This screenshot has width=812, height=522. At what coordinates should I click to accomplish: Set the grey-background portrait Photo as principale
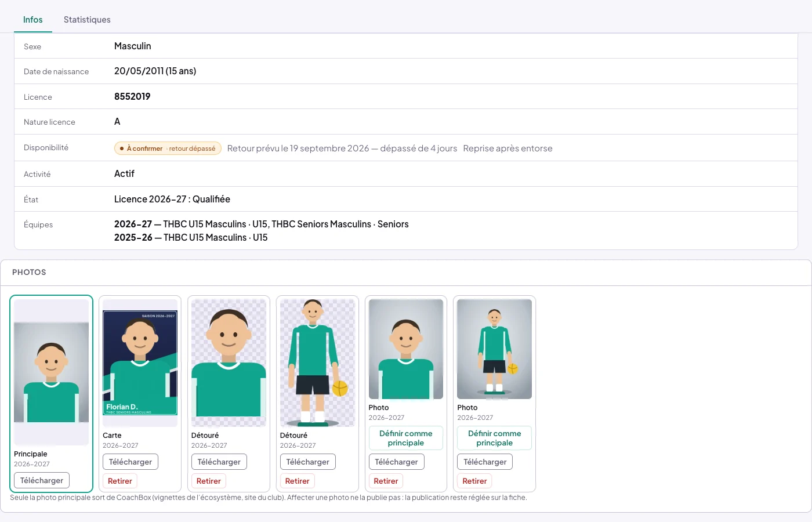point(406,438)
